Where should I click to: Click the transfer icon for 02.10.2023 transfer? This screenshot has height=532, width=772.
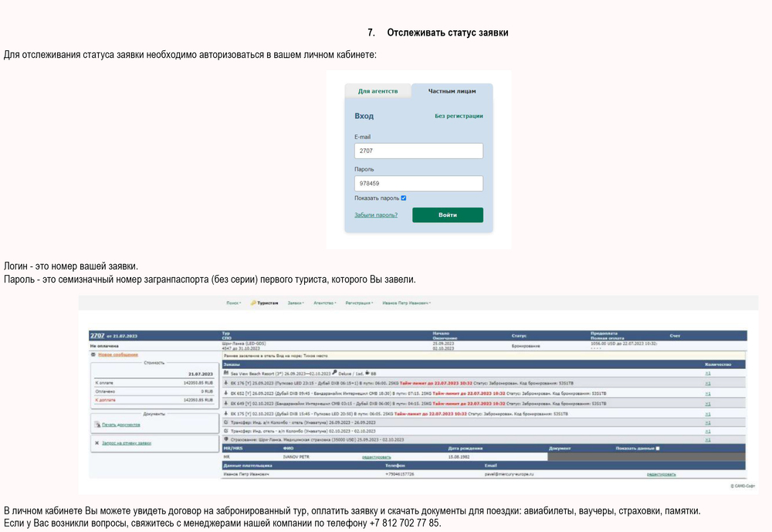[x=226, y=431]
